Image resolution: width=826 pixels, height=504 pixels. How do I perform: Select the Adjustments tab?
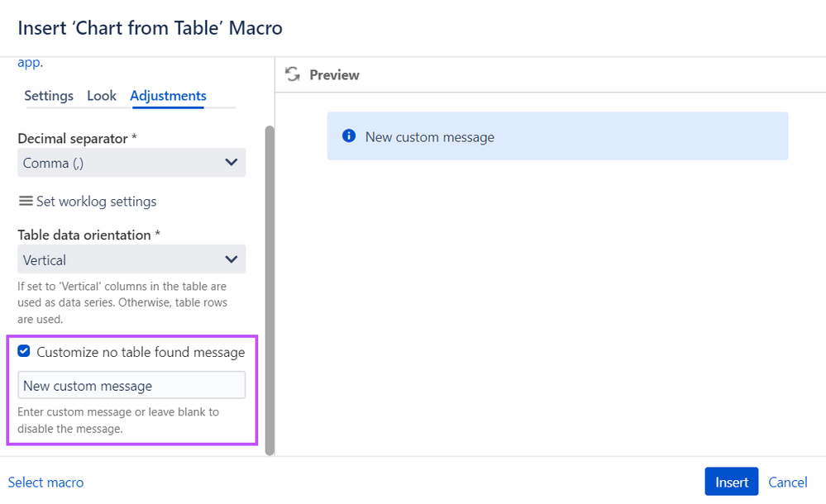click(x=168, y=96)
